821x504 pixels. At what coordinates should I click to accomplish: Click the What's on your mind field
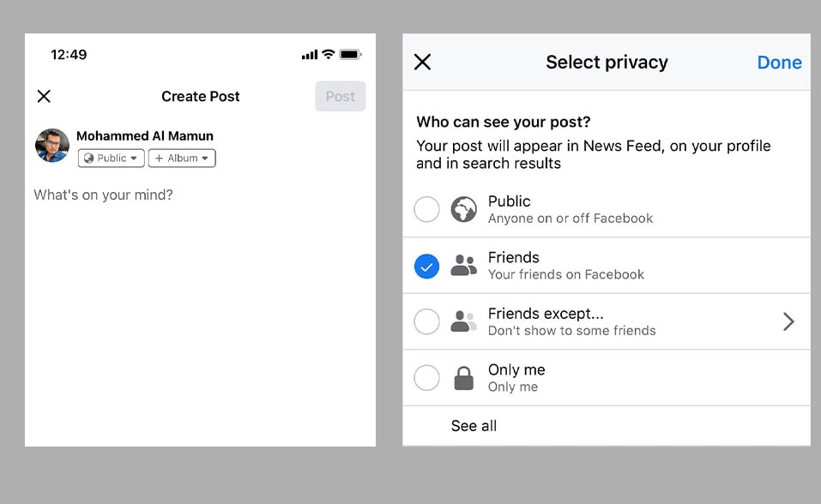click(x=104, y=195)
